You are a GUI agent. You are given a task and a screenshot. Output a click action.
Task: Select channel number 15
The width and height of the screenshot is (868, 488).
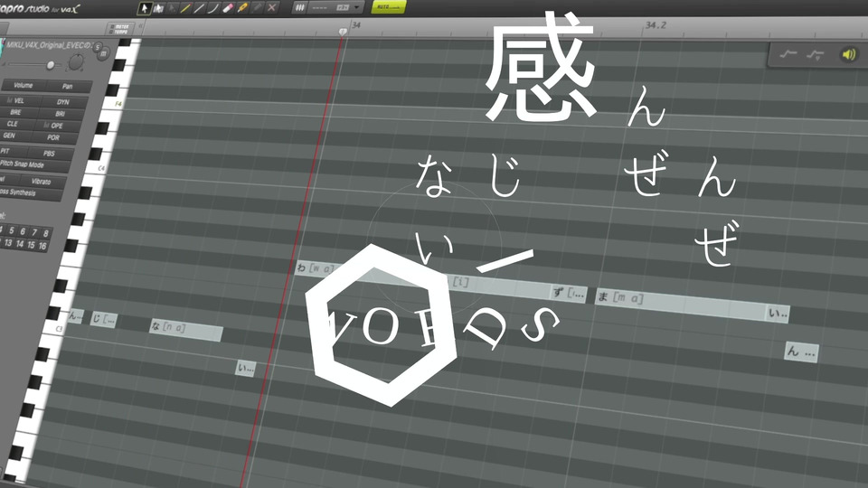(31, 245)
